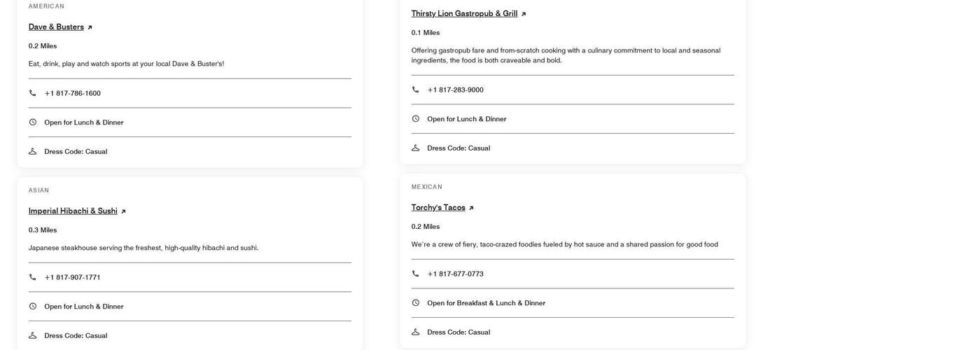The image size is (980, 350).
Task: Call Dave & Busters at +1 817-786-1600
Action: (x=73, y=93)
